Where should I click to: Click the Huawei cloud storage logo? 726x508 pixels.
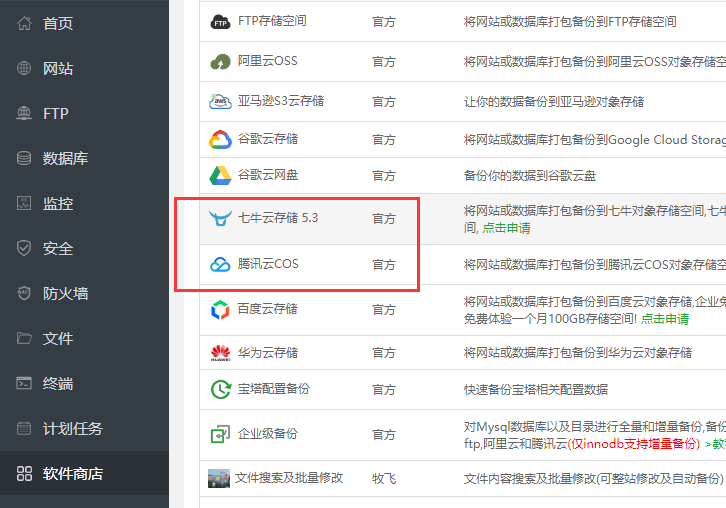(219, 353)
